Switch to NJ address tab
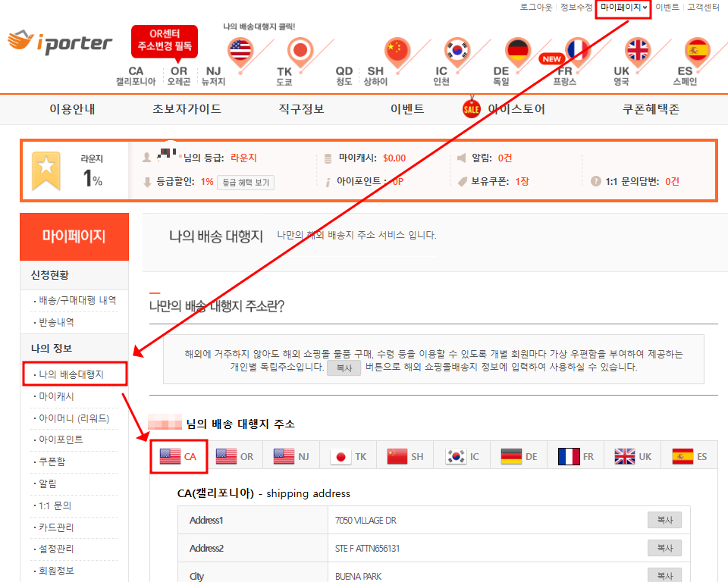Viewport: 728px width, 582px height. coord(291,457)
